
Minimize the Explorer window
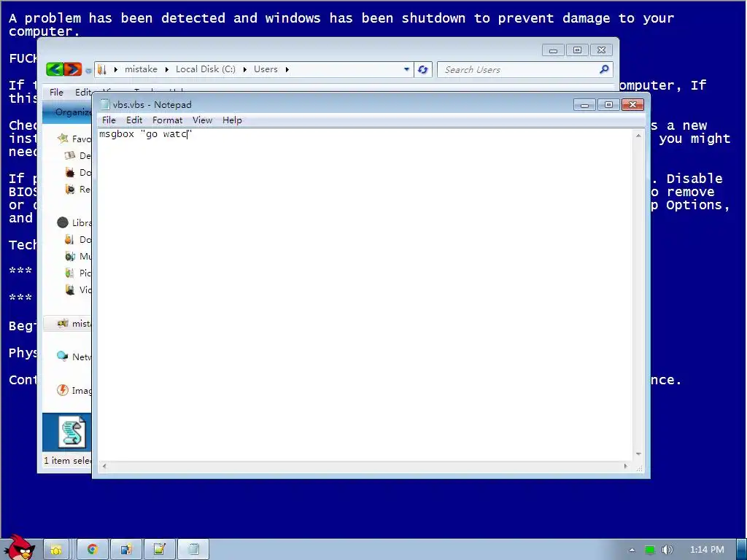coord(553,50)
